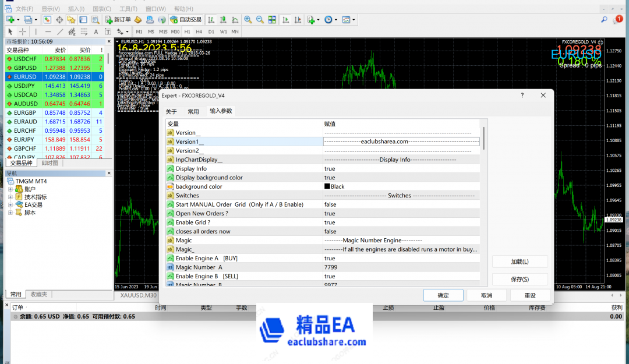Open the chart periods clock dropdown arrow
Screen dimensions: 629x364
pyautogui.click(x=336, y=20)
